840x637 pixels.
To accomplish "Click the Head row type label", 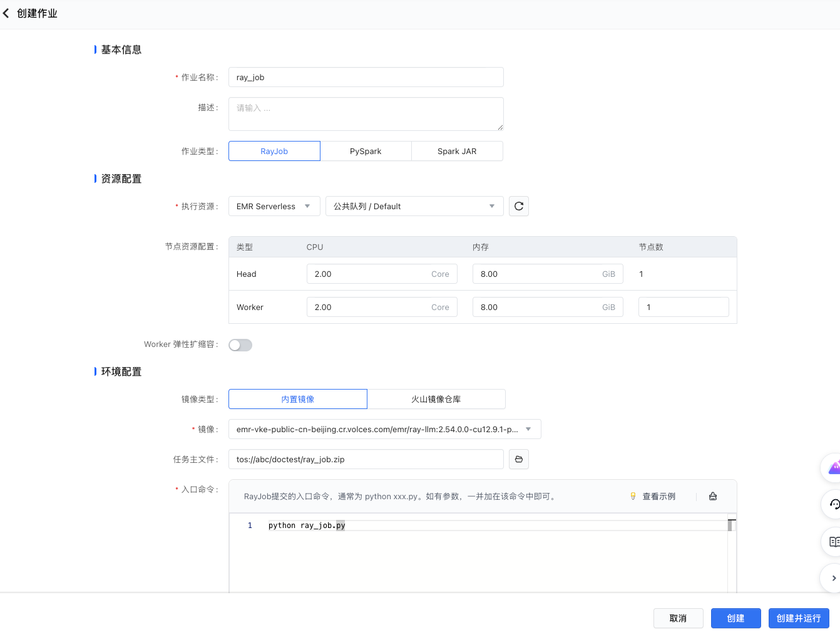I will [247, 274].
